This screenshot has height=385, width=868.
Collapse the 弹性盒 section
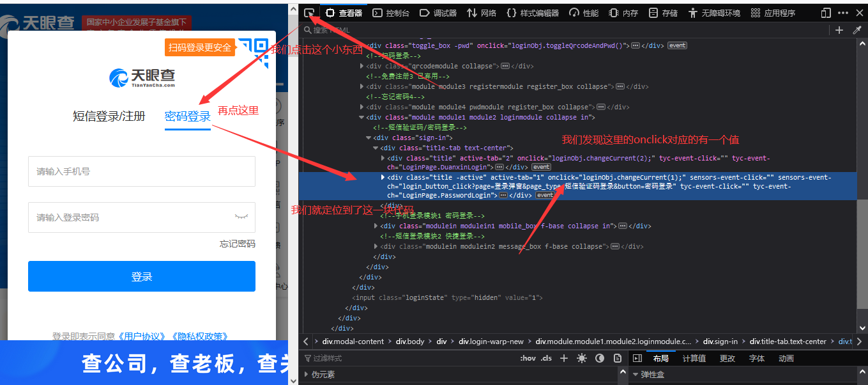[636, 375]
